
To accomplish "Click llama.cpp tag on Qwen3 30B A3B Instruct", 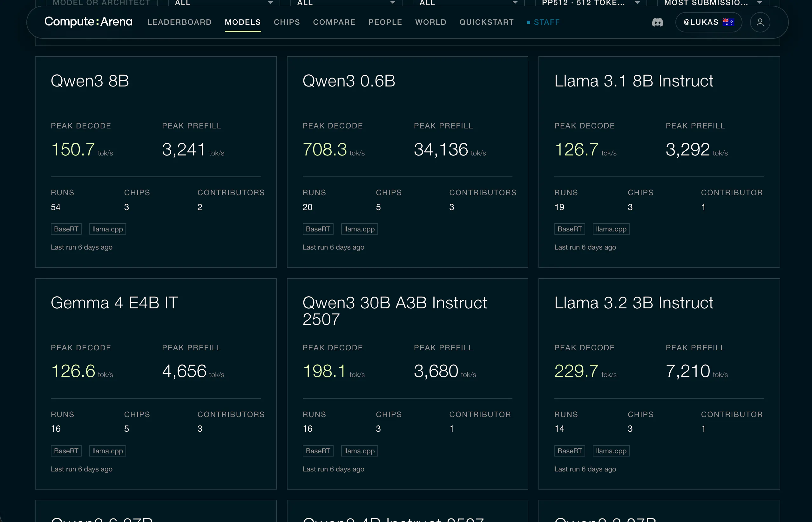I will point(360,451).
